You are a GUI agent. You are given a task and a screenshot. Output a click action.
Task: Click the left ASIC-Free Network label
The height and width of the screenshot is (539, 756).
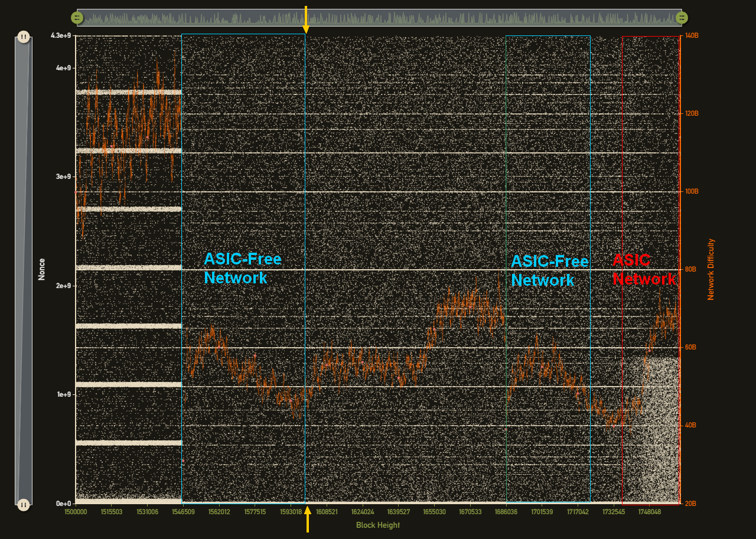coord(242,269)
